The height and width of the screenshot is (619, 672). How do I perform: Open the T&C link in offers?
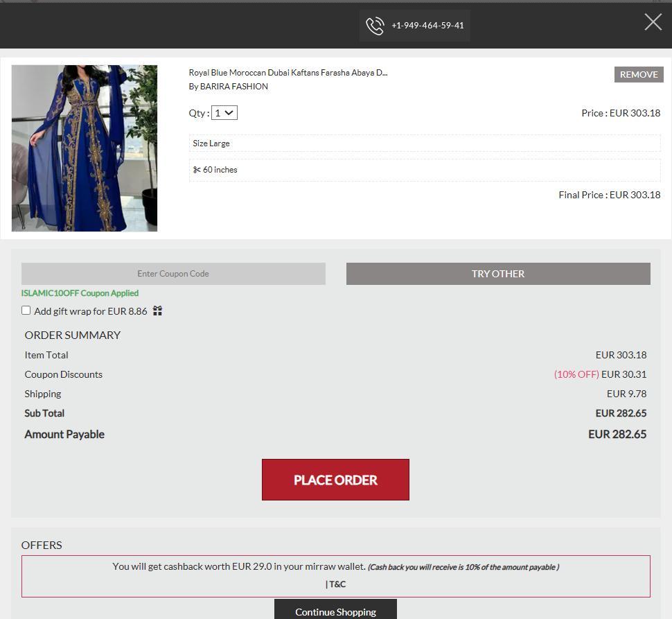pyautogui.click(x=337, y=584)
